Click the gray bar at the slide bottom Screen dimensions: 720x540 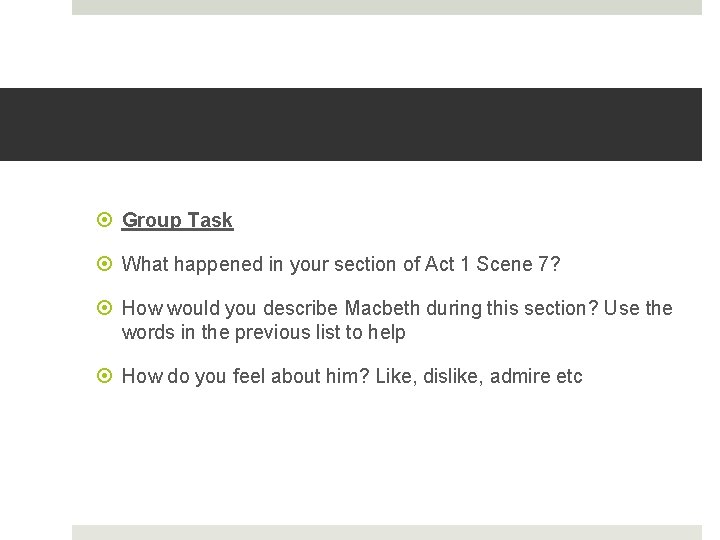(387, 532)
